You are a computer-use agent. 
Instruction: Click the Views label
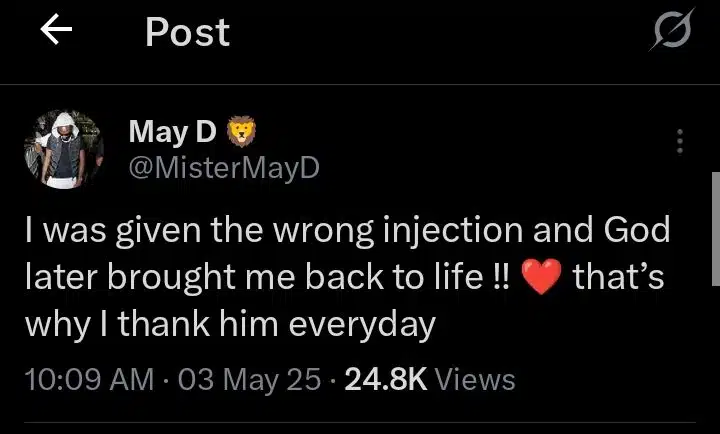tap(476, 379)
